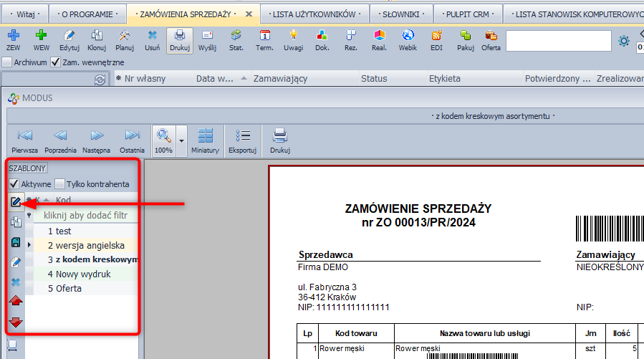Click the Rez. reservation icon
This screenshot has height=359, width=644.
coord(351,36)
